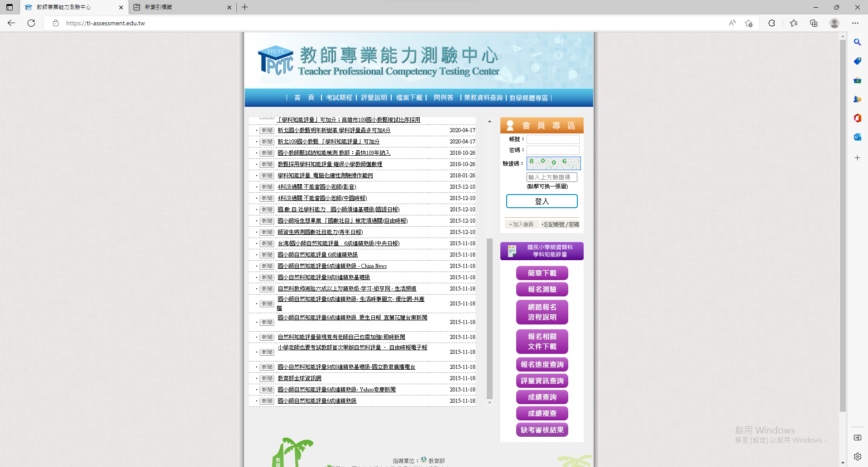Focus the 輸入上方驗證碼 captcha field
Screen dimensions: 868x467
pos(551,177)
